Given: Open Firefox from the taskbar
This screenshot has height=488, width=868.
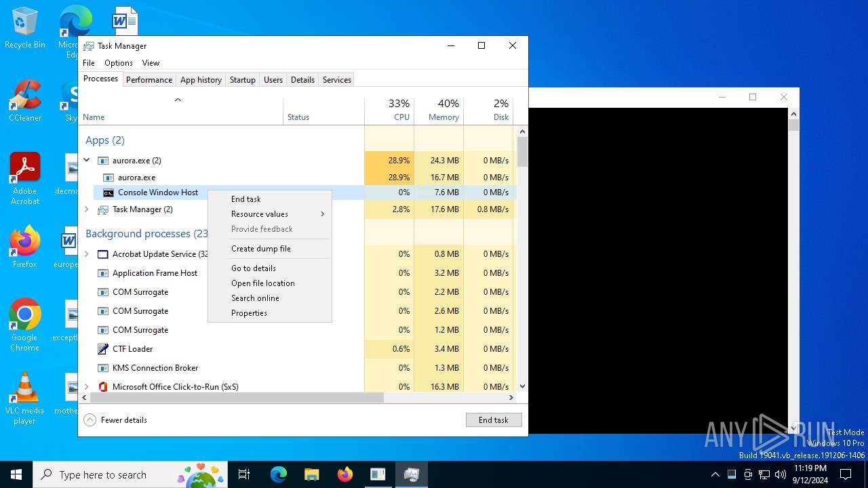Looking at the screenshot, I should coord(344,474).
